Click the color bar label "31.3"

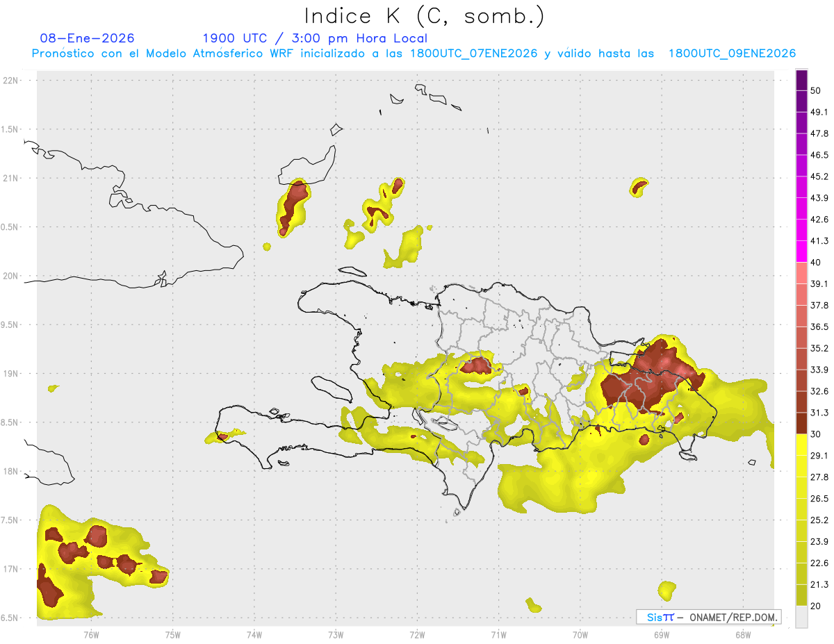[x=819, y=413]
